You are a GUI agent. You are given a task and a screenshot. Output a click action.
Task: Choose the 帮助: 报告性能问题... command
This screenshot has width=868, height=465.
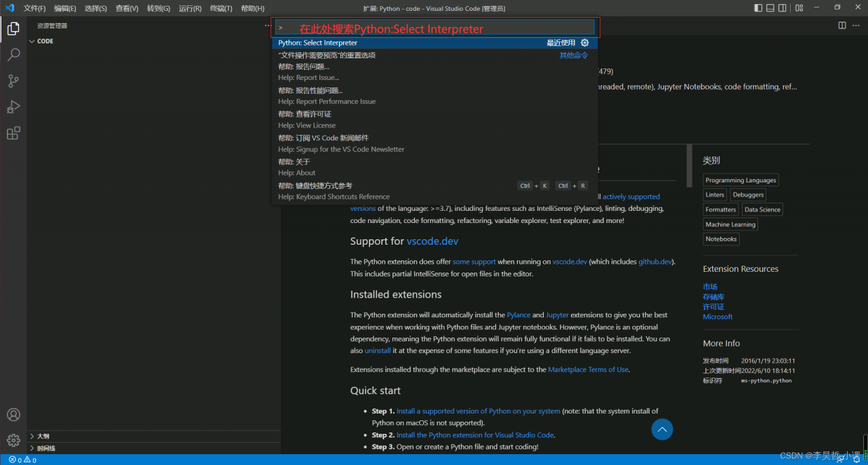[x=435, y=96]
